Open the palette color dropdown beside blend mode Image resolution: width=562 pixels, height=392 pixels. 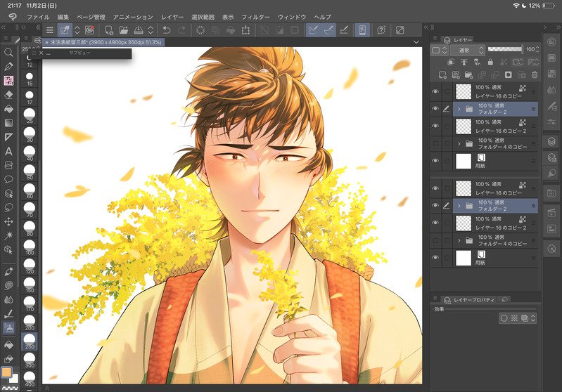(440, 50)
